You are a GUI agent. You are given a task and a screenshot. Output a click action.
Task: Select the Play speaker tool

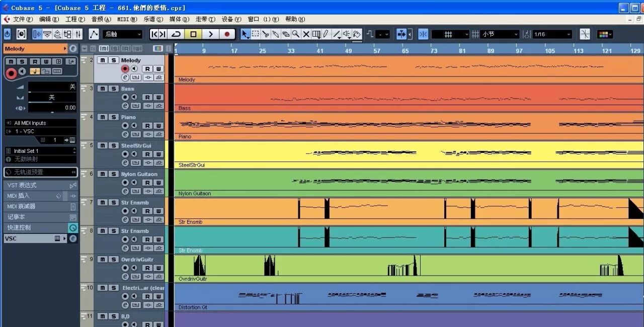pyautogui.click(x=347, y=34)
